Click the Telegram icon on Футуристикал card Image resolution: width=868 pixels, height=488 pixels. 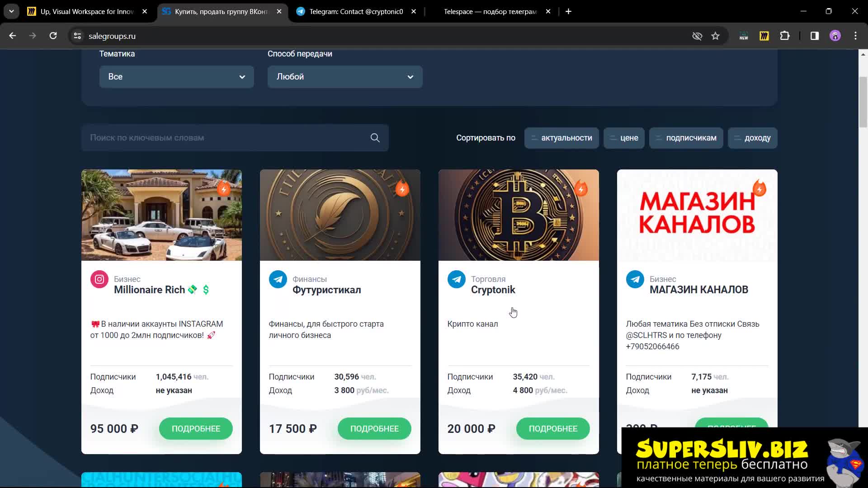[x=278, y=279]
